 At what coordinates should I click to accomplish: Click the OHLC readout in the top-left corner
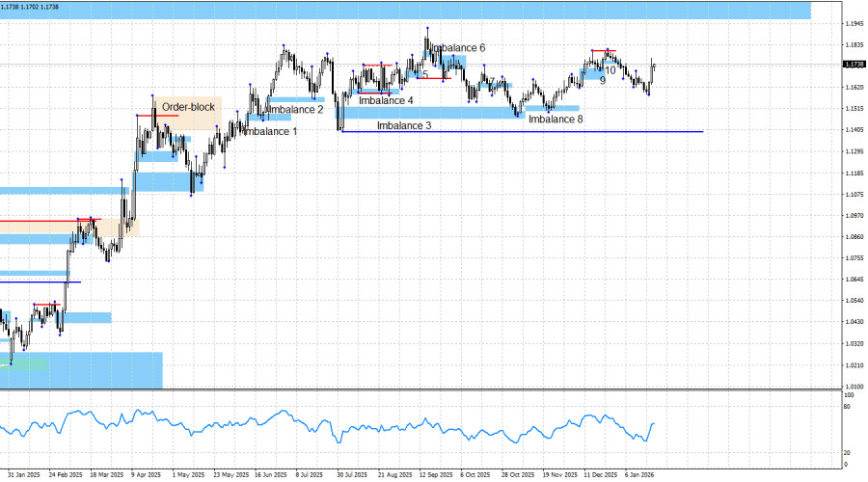(31, 7)
